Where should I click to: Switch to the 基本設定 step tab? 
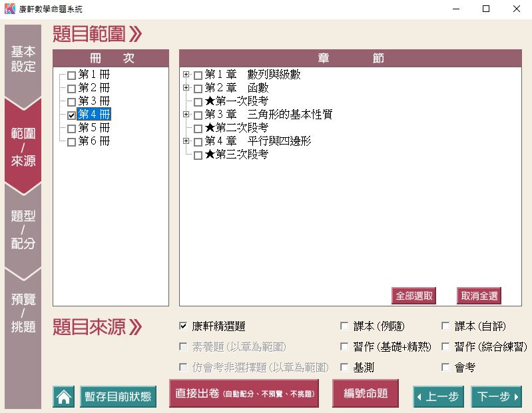(x=23, y=59)
